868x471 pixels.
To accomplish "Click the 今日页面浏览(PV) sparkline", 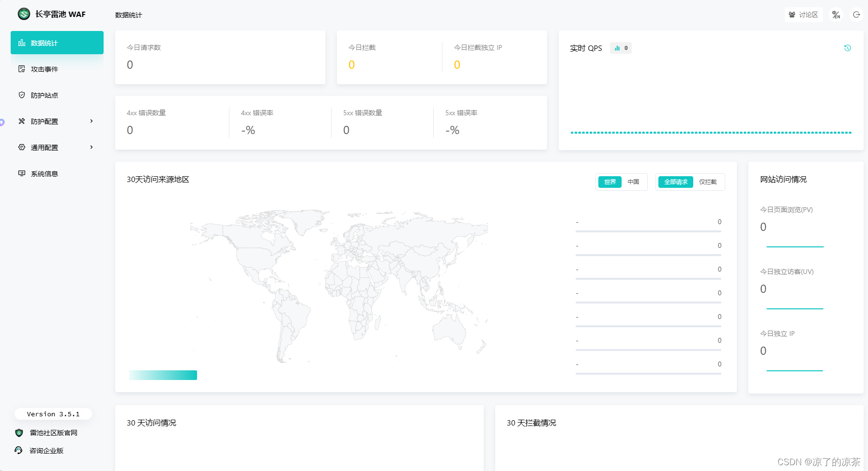I will (795, 246).
